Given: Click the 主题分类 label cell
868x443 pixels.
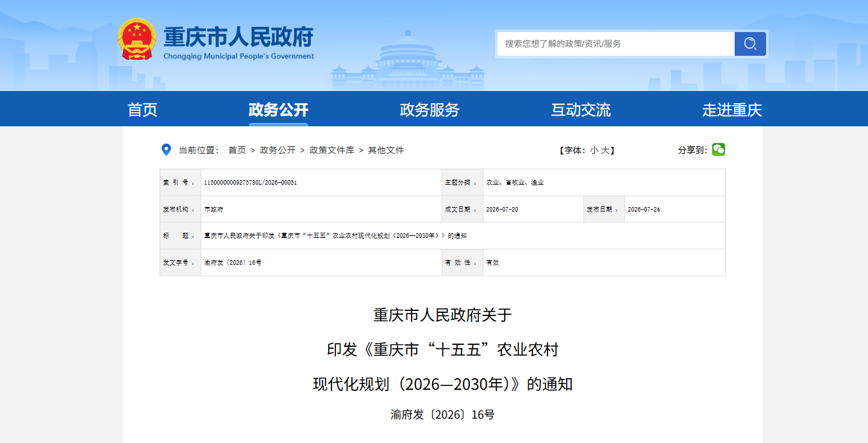Looking at the screenshot, I should 462,183.
